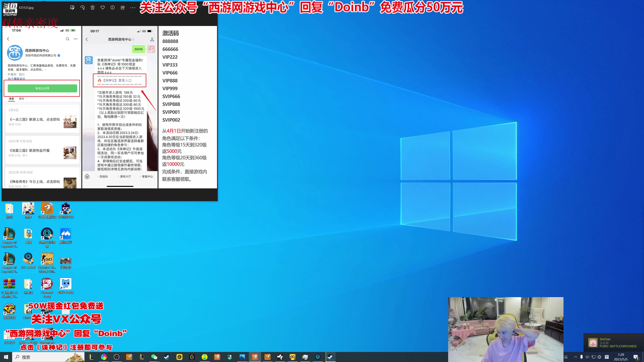Select the 网易UU加速器 desktop shortcut
Viewport: 644px width, 362px height.
47,238
